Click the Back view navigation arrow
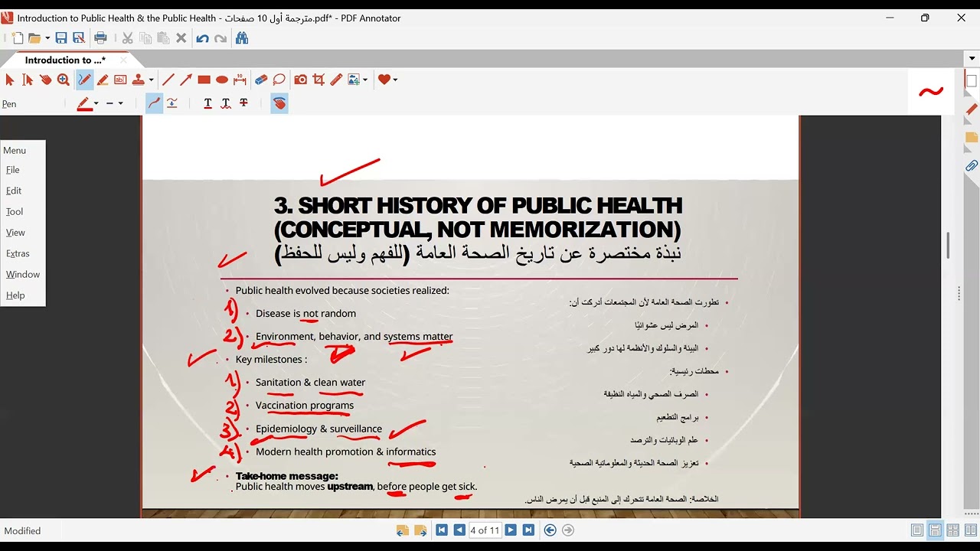The height and width of the screenshot is (551, 980). click(x=550, y=530)
